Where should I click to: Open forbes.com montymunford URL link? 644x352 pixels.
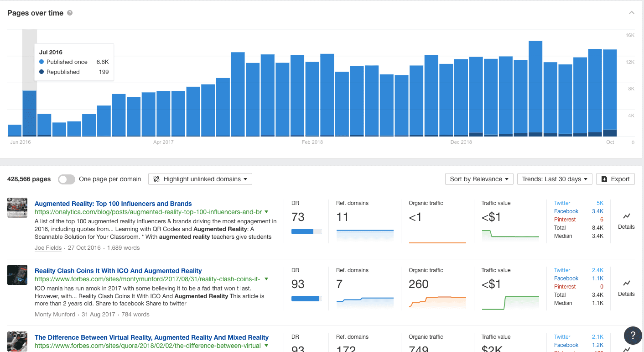(x=147, y=279)
